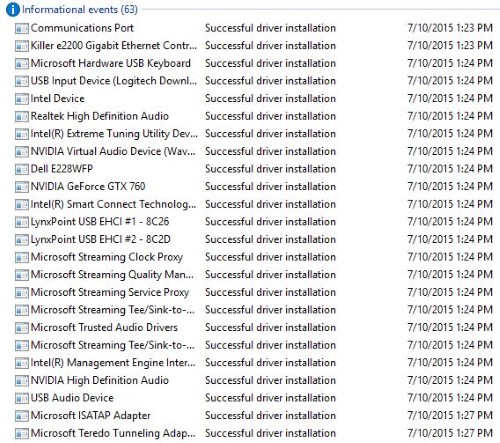Image resolution: width=500 pixels, height=443 pixels.
Task: Click the icon beside Communications Port
Action: pos(22,29)
